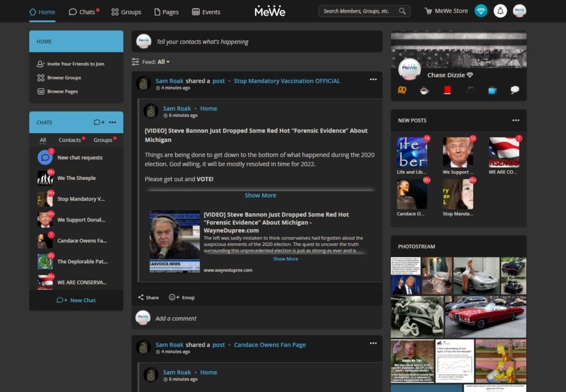
Task: Go to Groups in the top navigation
Action: (126, 12)
